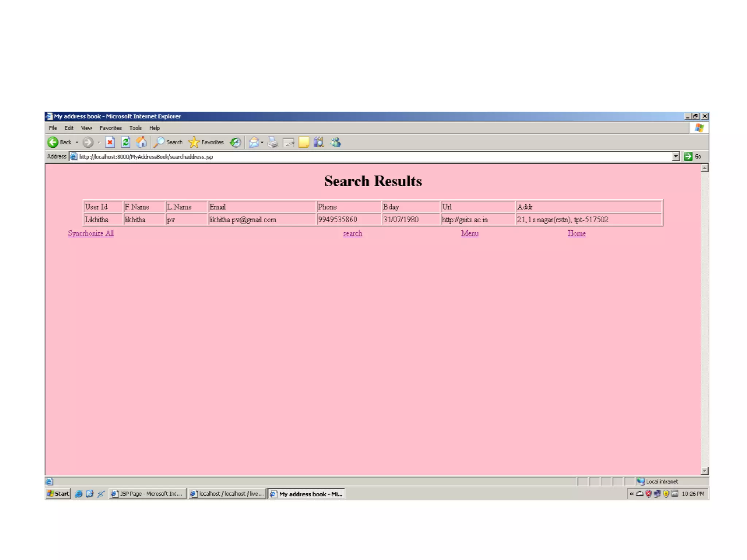Switch to JSP Page taskbar window
The width and height of the screenshot is (747, 560).
point(148,494)
